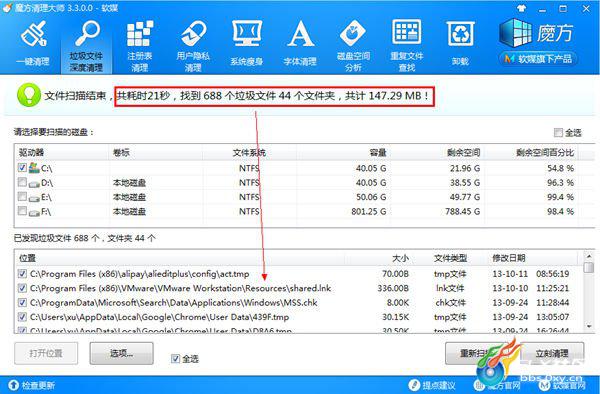This screenshot has width=600, height=394.
Task: Open 字体清理 font cleaner
Action: [300, 34]
